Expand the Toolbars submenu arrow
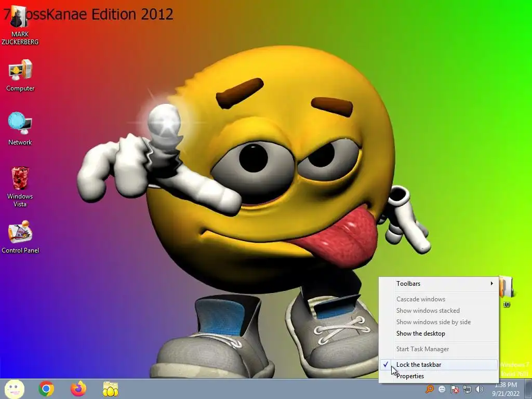Viewport: 532px width, 399px height. (x=491, y=283)
